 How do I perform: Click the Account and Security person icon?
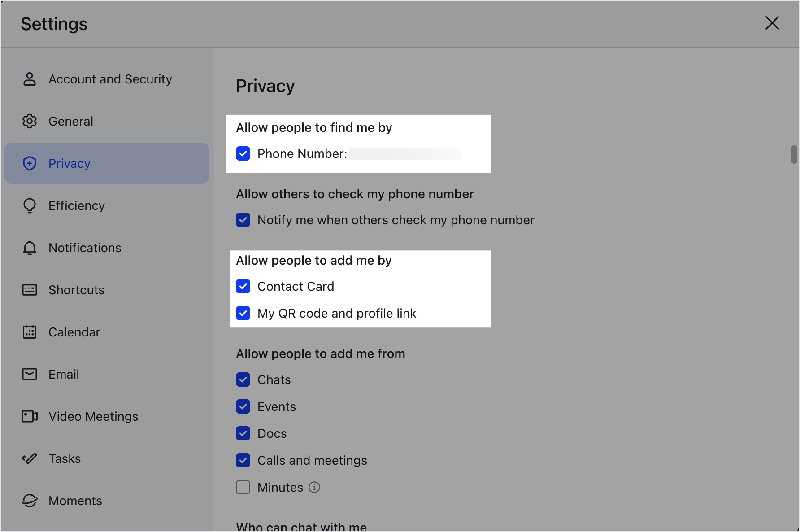pyautogui.click(x=29, y=79)
